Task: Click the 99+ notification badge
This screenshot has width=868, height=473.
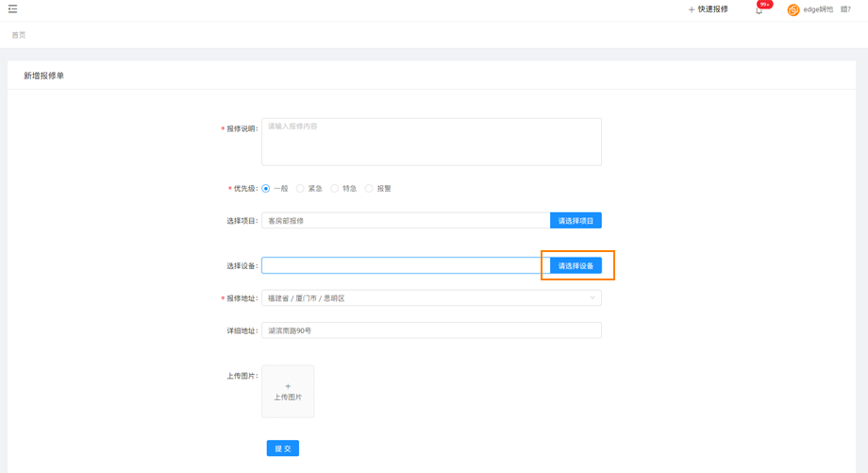Action: pyautogui.click(x=765, y=5)
